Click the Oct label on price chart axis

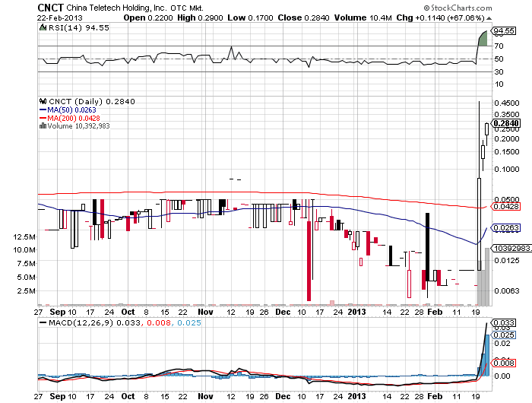coord(128,312)
